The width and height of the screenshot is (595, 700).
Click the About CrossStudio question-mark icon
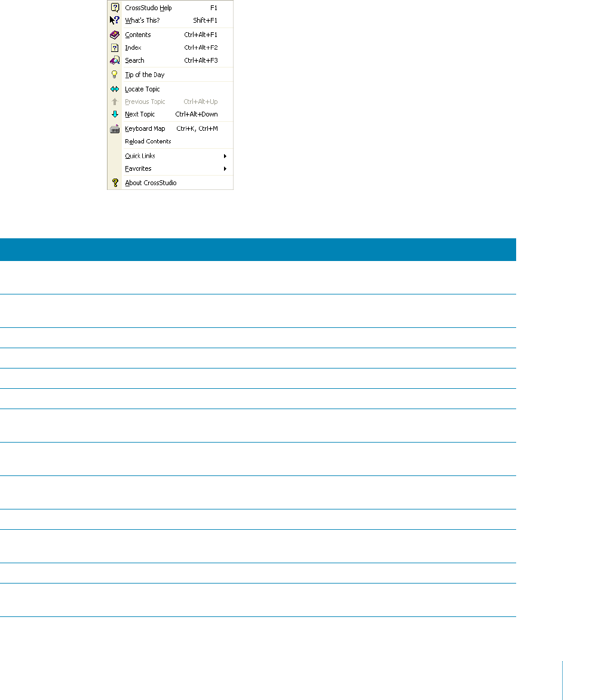point(115,183)
